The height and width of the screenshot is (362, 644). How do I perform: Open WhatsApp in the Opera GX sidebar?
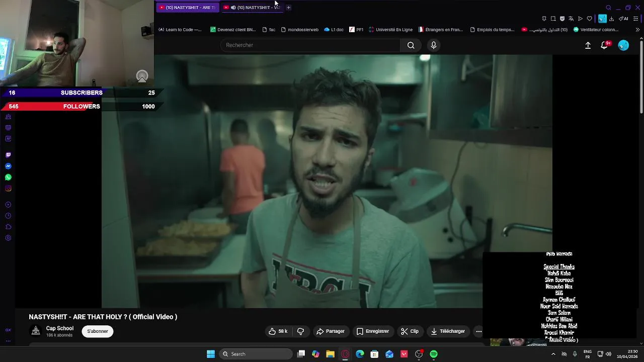tap(8, 177)
